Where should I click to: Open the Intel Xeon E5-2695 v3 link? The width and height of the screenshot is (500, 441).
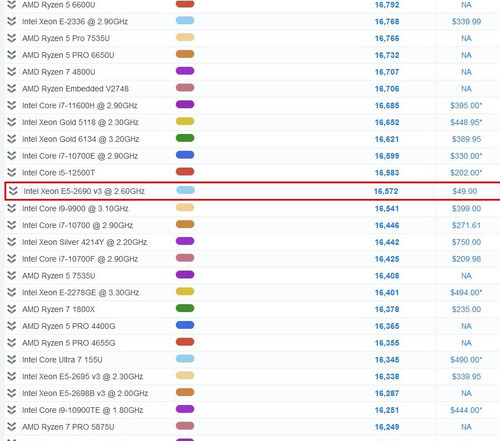click(x=83, y=376)
